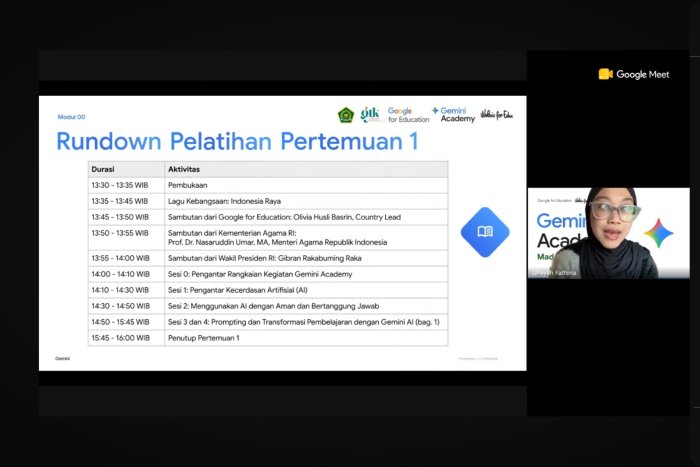Select the '14:50 - 15:45 WIB' cell

tap(126, 322)
